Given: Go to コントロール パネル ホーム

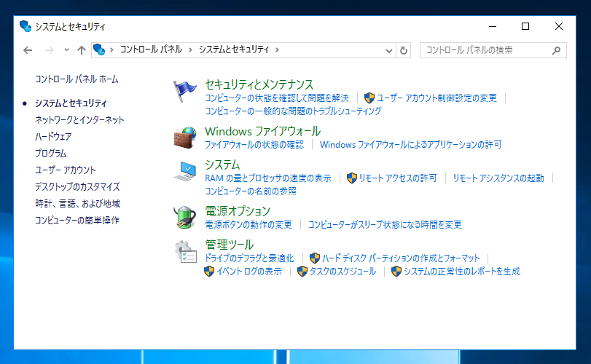Looking at the screenshot, I should coord(77,79).
